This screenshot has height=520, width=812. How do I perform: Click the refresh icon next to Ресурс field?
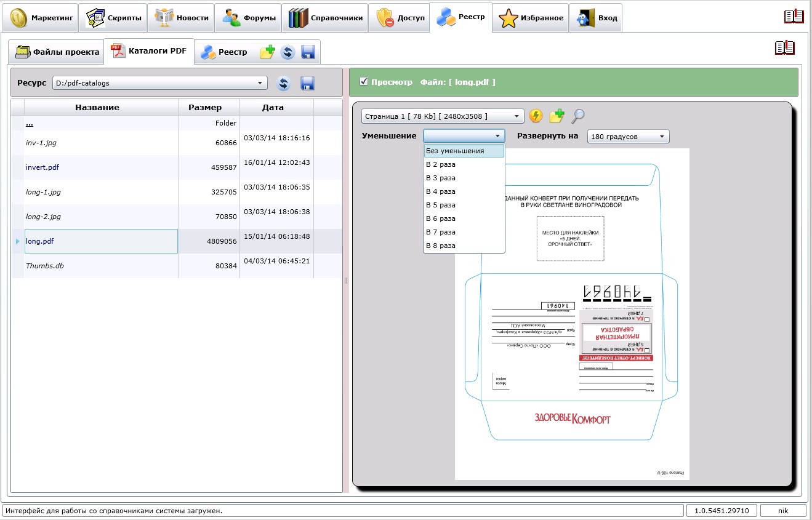(x=283, y=83)
